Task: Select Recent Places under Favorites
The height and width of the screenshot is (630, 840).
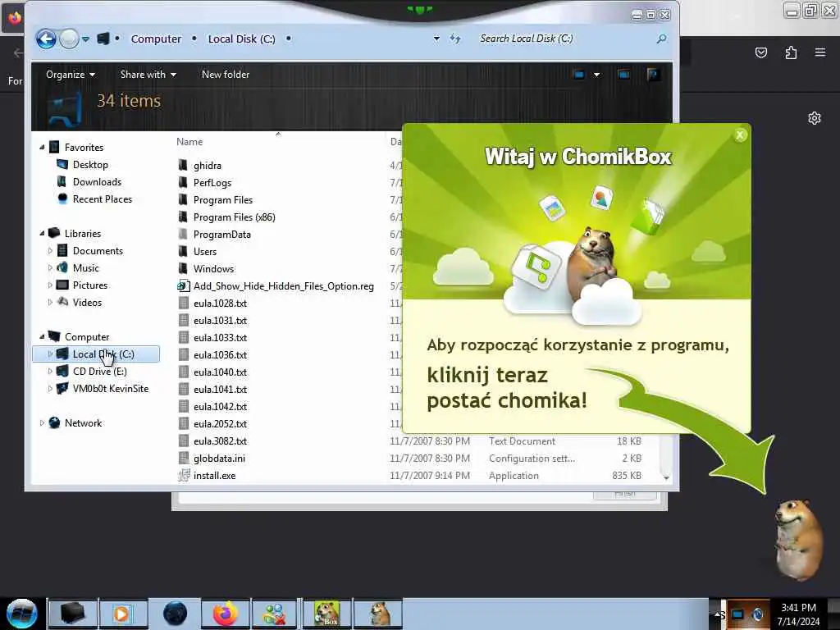Action: (x=103, y=199)
